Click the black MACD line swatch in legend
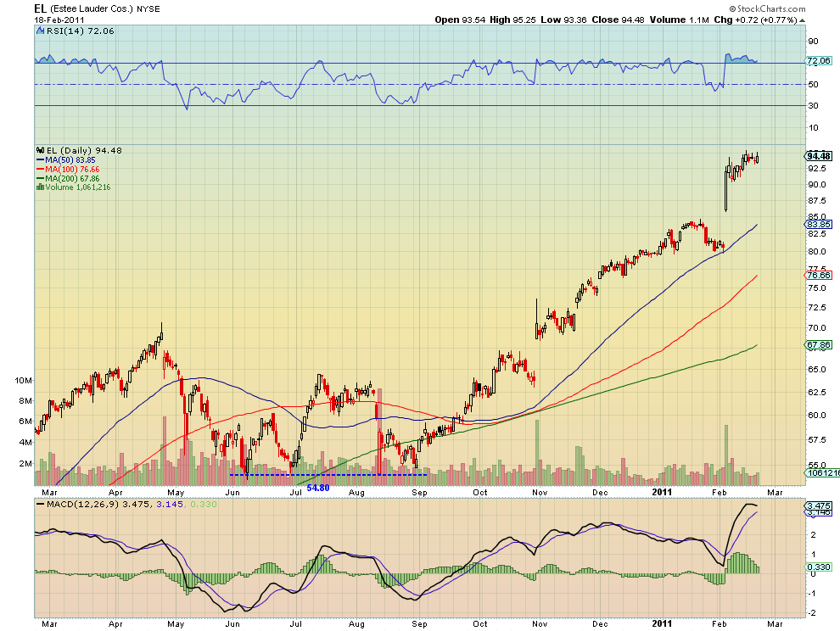Image resolution: width=840 pixels, height=631 pixels. (x=40, y=505)
